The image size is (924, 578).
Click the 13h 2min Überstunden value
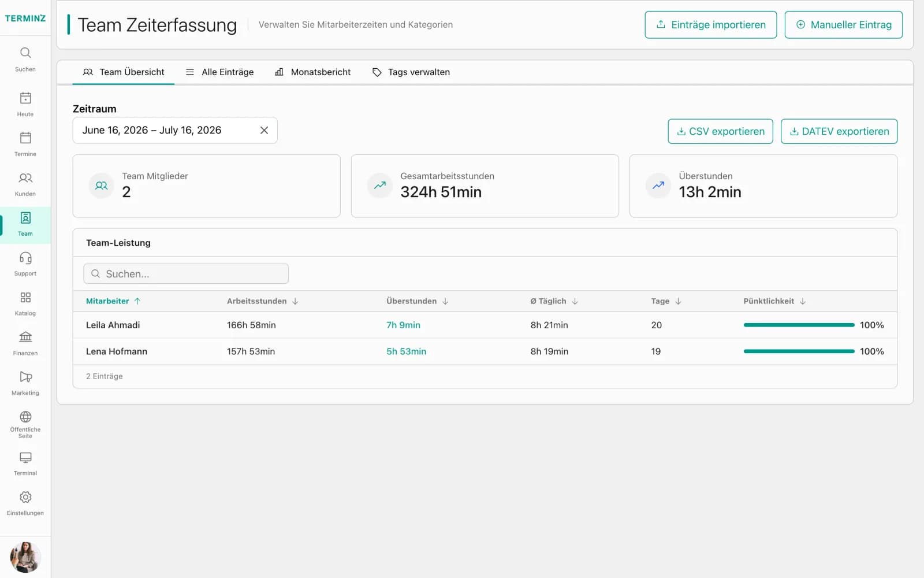pyautogui.click(x=710, y=192)
